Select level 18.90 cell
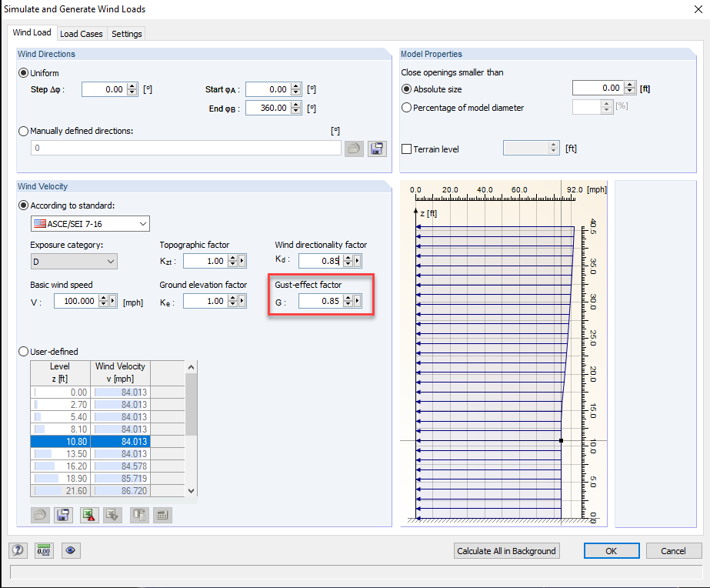The image size is (710, 588). click(x=61, y=479)
